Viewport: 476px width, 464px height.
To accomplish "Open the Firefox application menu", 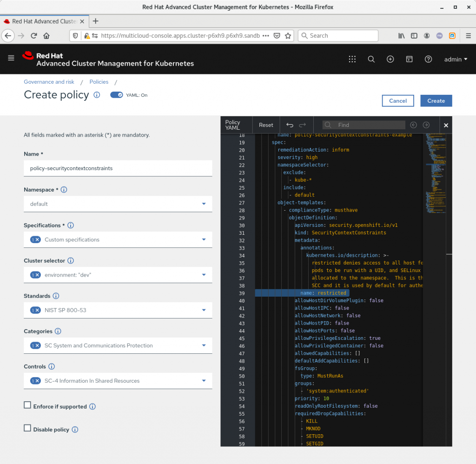I will coord(469,35).
